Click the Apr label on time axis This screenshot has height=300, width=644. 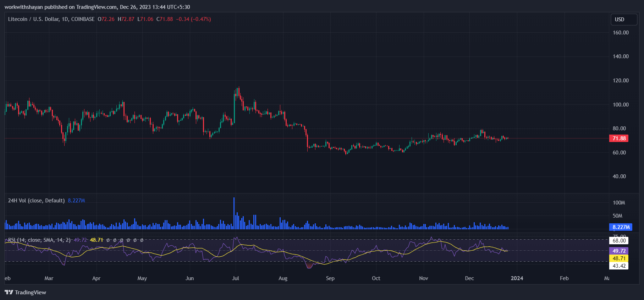[x=96, y=278]
